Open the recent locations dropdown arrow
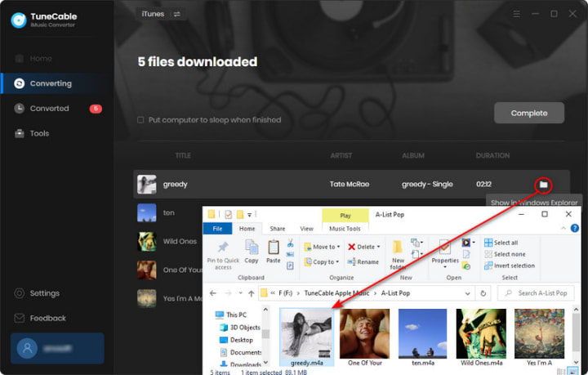588x375 pixels. (240, 293)
